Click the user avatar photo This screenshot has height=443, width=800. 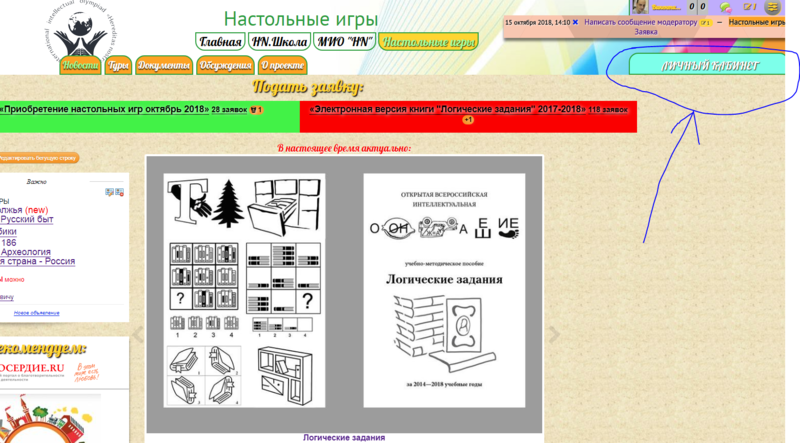click(640, 7)
